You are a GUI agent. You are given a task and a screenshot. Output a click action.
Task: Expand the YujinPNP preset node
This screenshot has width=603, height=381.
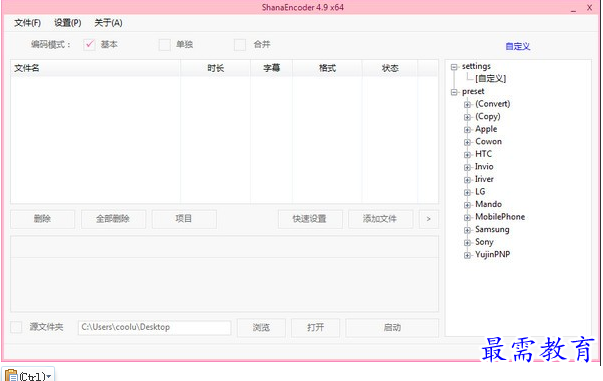point(467,255)
